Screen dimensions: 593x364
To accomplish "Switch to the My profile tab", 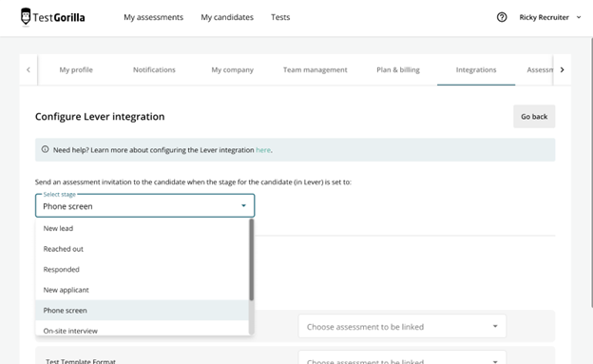I will click(x=76, y=69).
